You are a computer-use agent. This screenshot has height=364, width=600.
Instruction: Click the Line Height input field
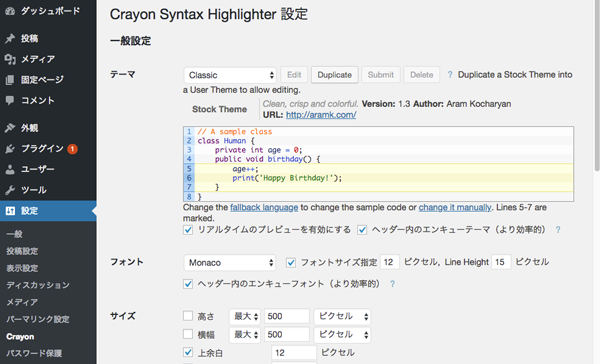(501, 262)
